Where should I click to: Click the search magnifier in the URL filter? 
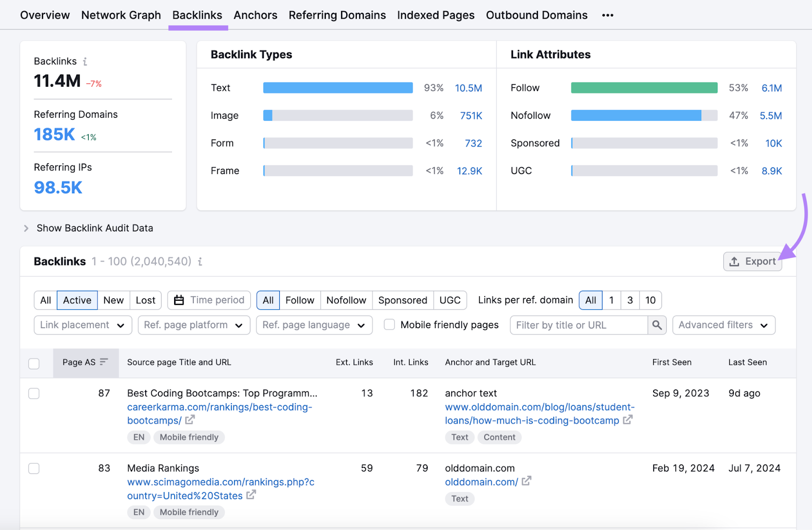pyautogui.click(x=657, y=325)
